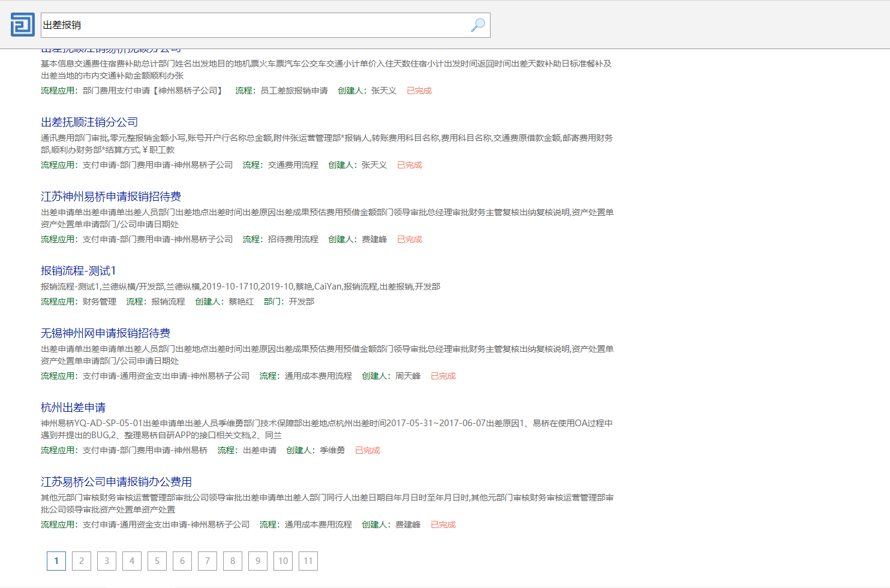This screenshot has height=588, width=890.
Task: Click creator name 周天峰
Action: tap(408, 376)
